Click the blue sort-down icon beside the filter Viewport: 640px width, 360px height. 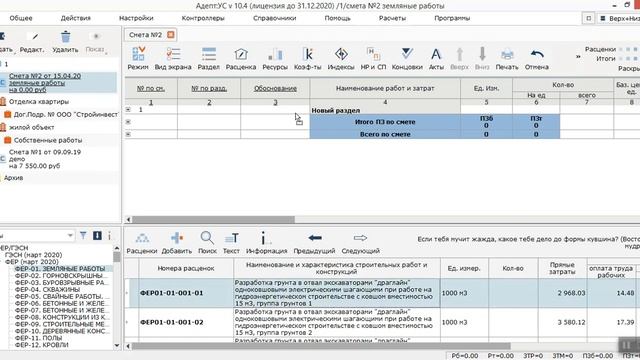[97, 236]
